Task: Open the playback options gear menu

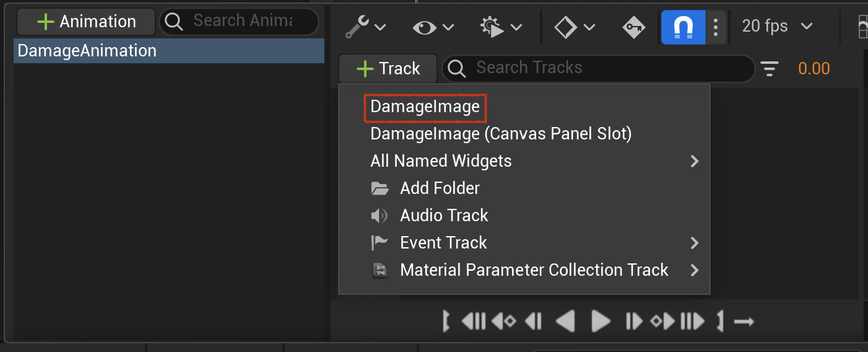Action: pyautogui.click(x=501, y=27)
